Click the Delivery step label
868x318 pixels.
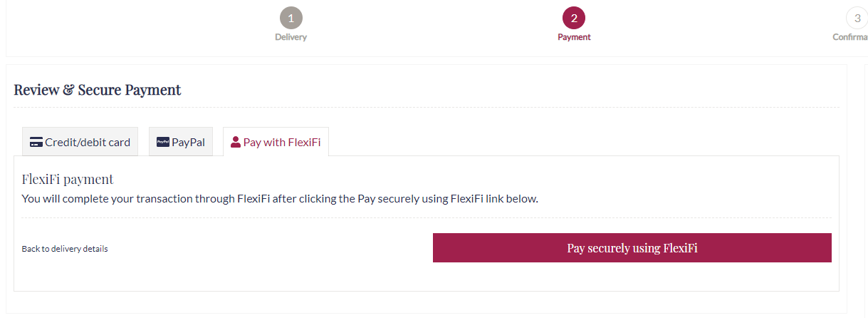pos(291,37)
